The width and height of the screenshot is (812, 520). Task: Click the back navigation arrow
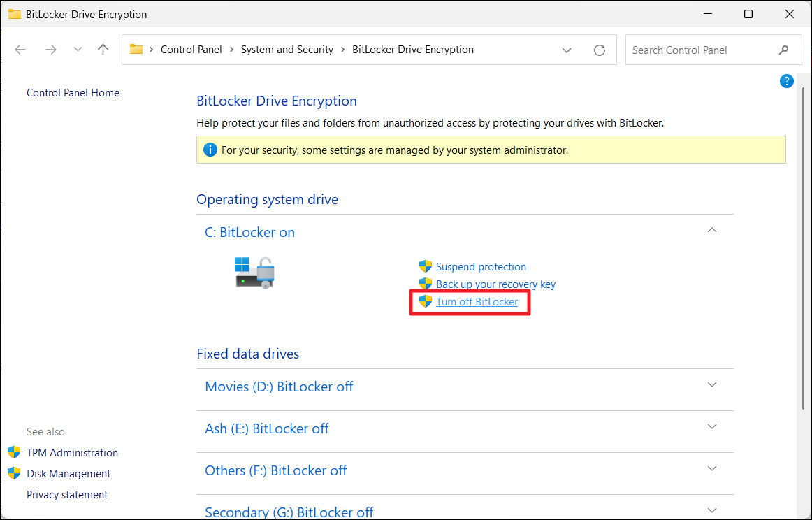[x=20, y=50]
